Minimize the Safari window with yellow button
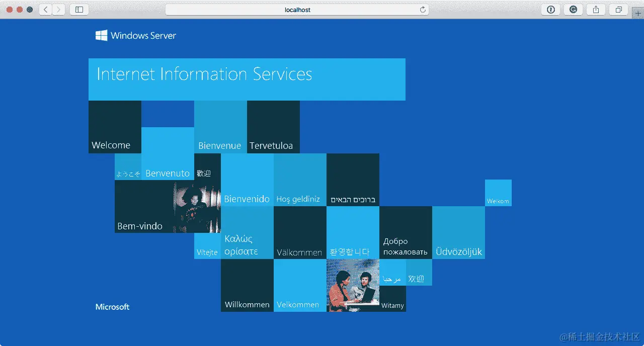644x346 pixels. coord(20,10)
